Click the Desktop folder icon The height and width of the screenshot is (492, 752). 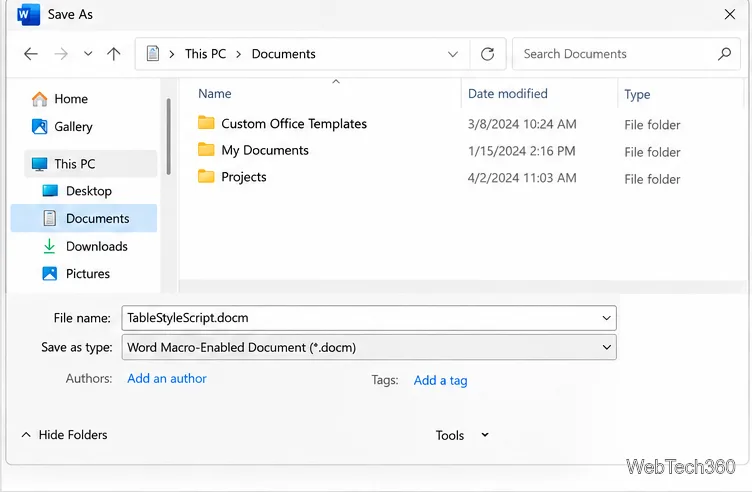[x=50, y=191]
